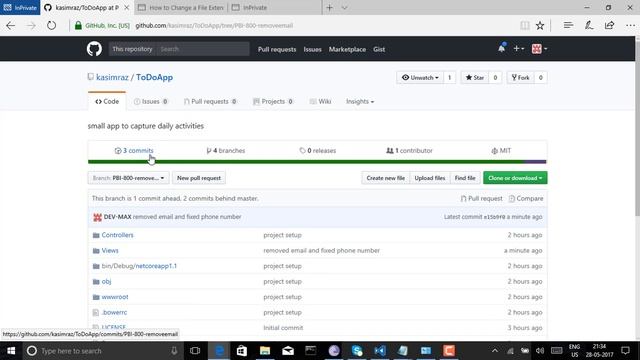This screenshot has width=640, height=360.
Task: Open the Controllers folder
Action: coord(118,235)
